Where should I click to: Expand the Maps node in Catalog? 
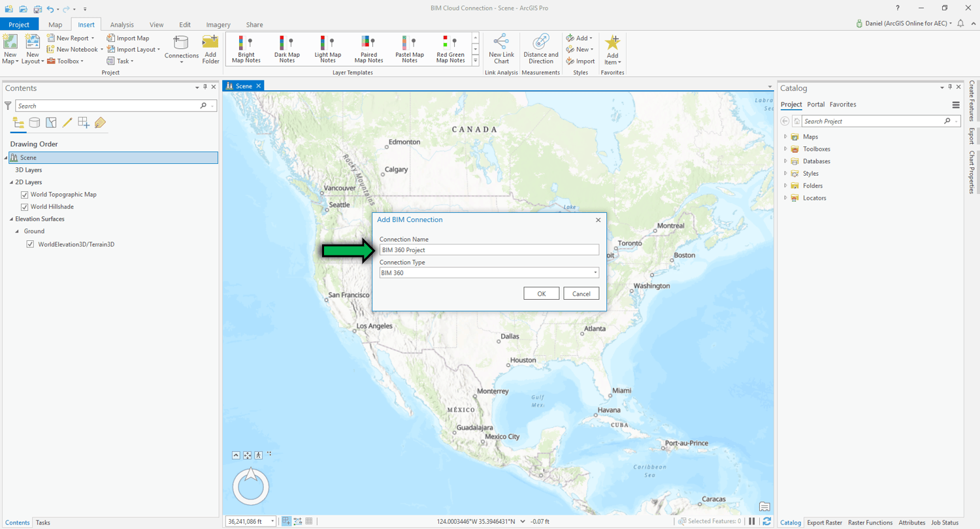(x=785, y=136)
